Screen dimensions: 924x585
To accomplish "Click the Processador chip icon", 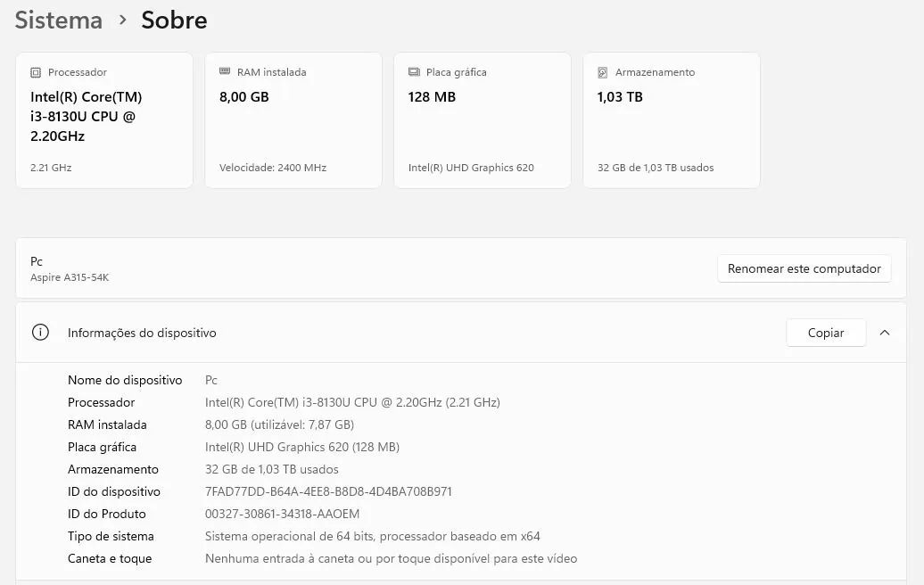I will coord(36,72).
